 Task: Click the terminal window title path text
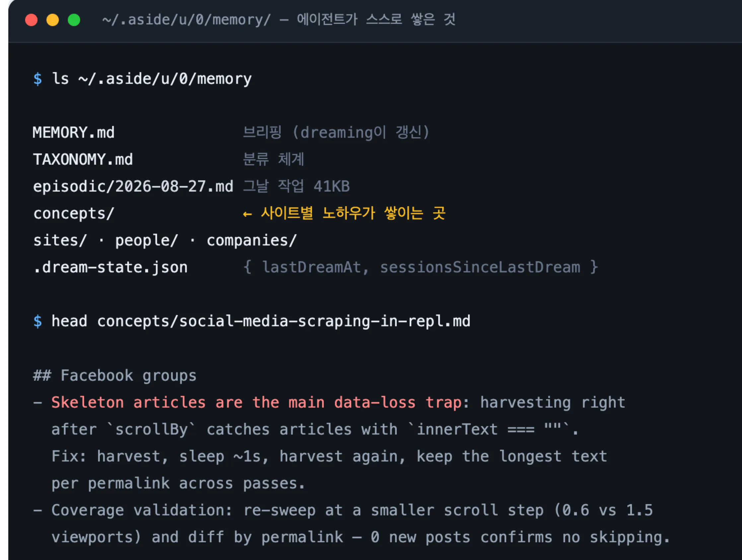coord(186,20)
